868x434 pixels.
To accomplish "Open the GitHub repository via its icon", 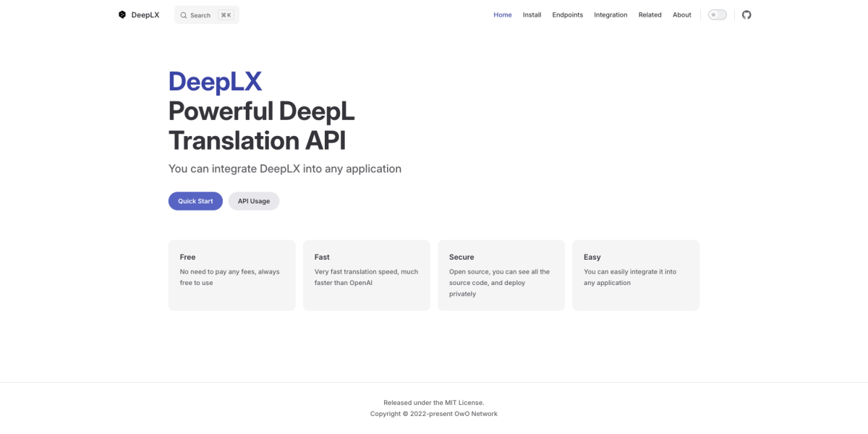I will [x=746, y=14].
